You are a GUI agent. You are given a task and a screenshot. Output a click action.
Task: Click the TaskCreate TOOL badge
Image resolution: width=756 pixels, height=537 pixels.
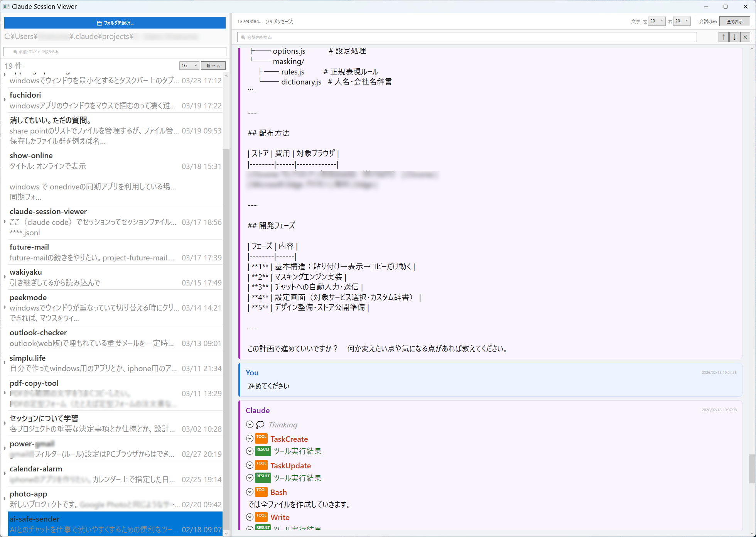262,438
